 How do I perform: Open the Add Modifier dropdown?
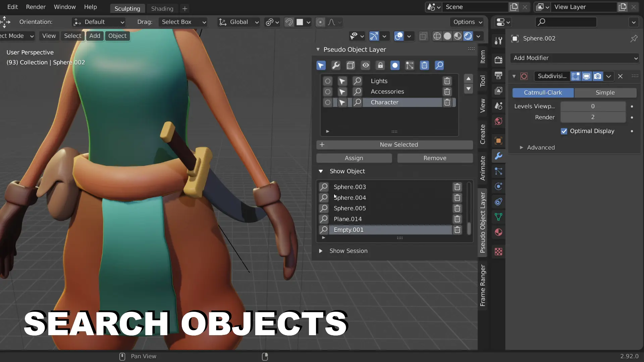pos(575,58)
